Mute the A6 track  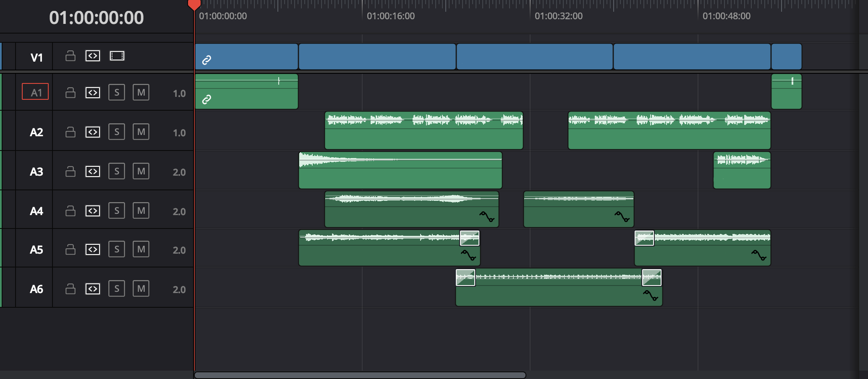pyautogui.click(x=141, y=288)
